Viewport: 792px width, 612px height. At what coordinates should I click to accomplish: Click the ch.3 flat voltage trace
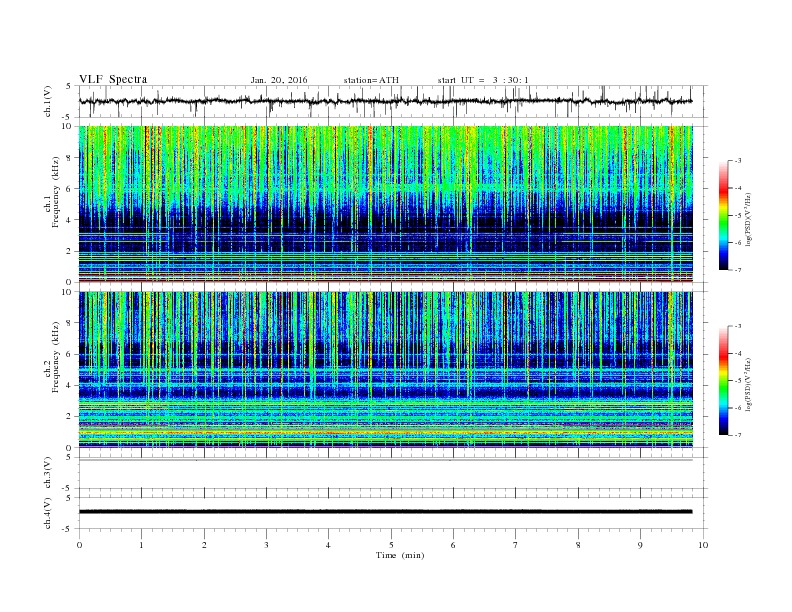(x=386, y=460)
